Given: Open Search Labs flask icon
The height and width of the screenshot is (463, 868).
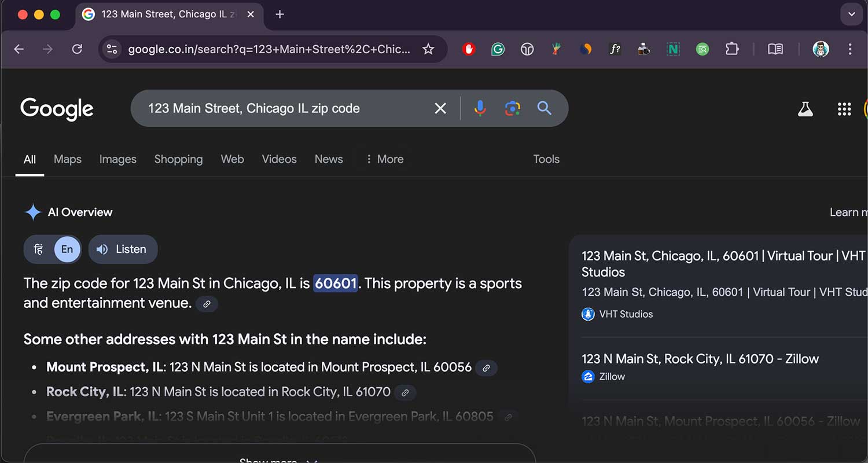Looking at the screenshot, I should click(x=805, y=109).
